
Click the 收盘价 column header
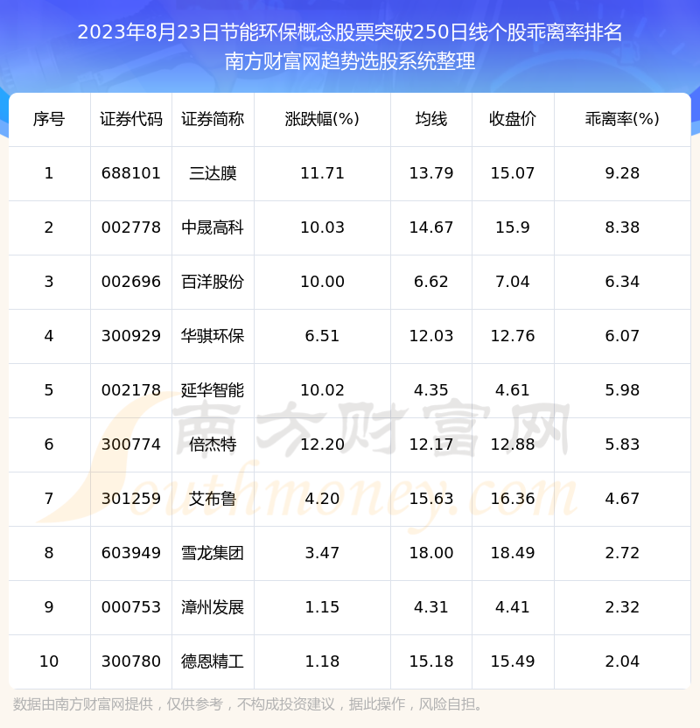point(513,119)
